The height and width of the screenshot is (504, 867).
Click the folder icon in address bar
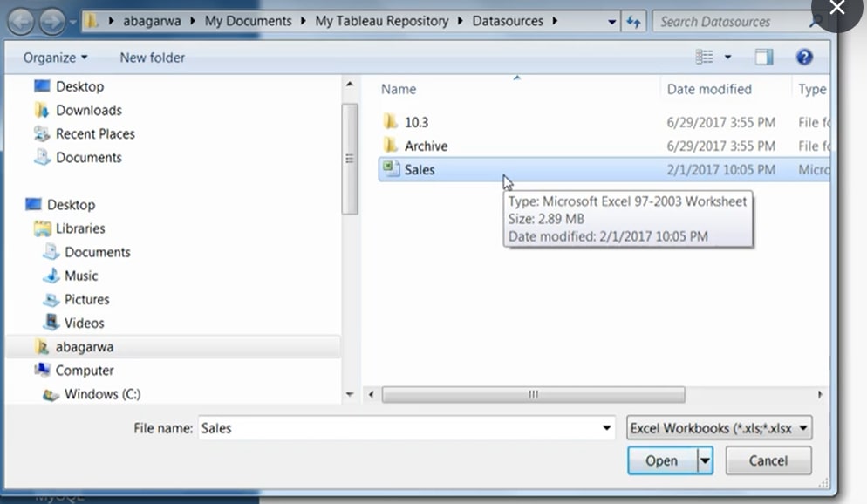pos(92,22)
